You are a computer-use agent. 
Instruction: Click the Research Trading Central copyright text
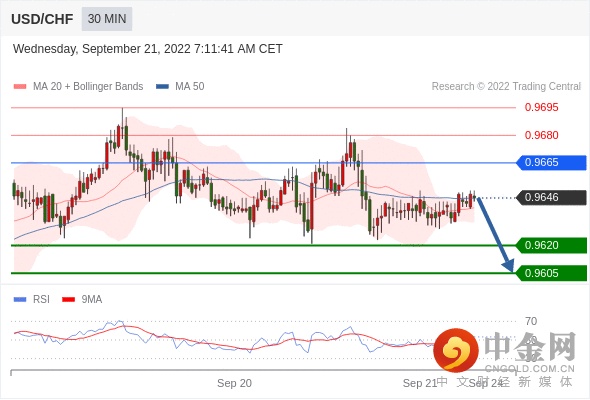[x=506, y=87]
